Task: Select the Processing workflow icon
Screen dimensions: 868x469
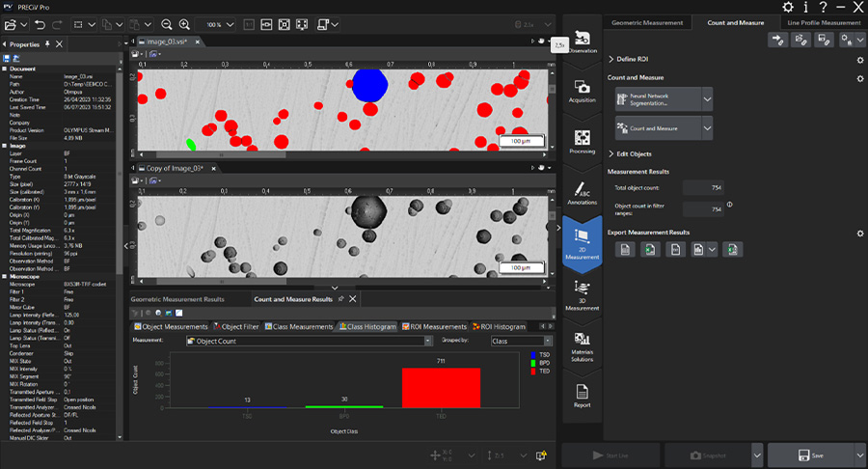Action: pos(583,142)
